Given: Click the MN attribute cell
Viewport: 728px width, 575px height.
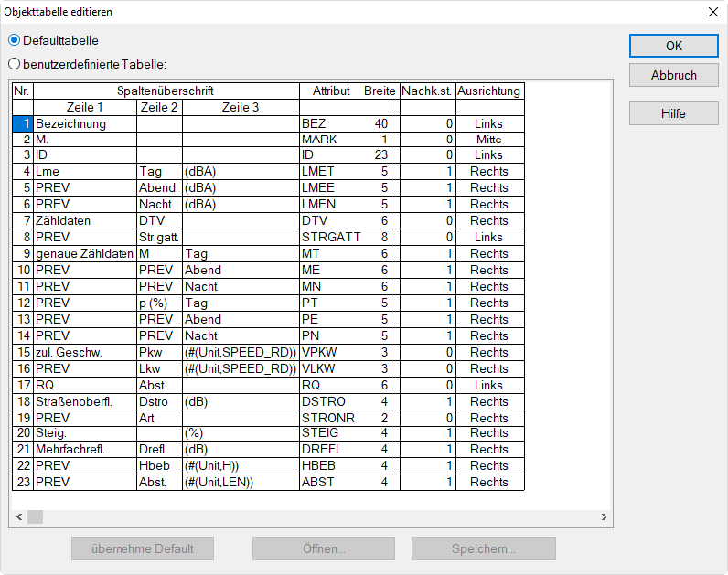Looking at the screenshot, I should [x=345, y=286].
